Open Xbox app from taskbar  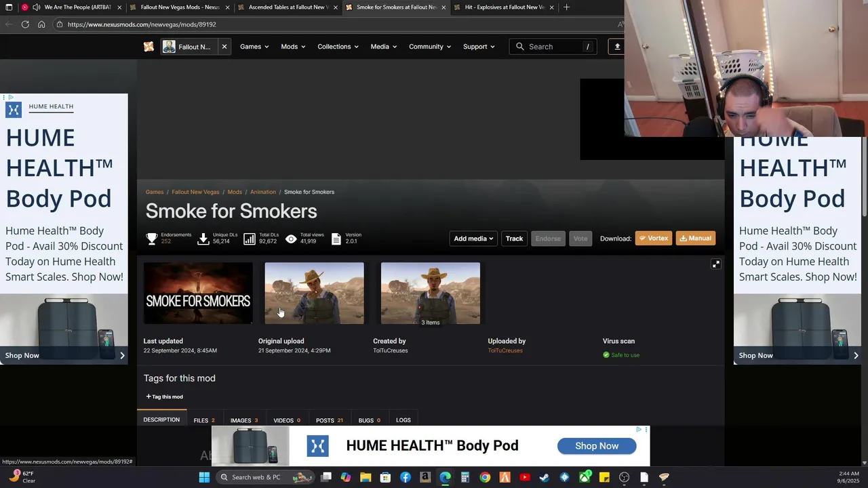click(585, 477)
